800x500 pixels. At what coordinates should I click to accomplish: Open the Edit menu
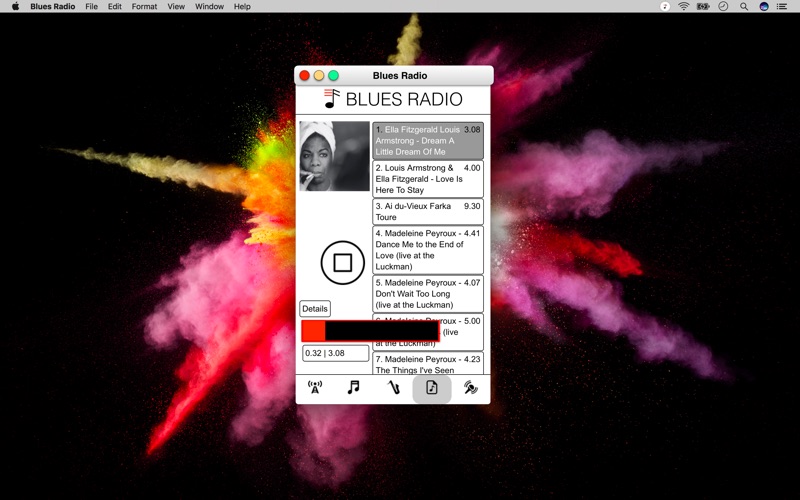tap(115, 6)
